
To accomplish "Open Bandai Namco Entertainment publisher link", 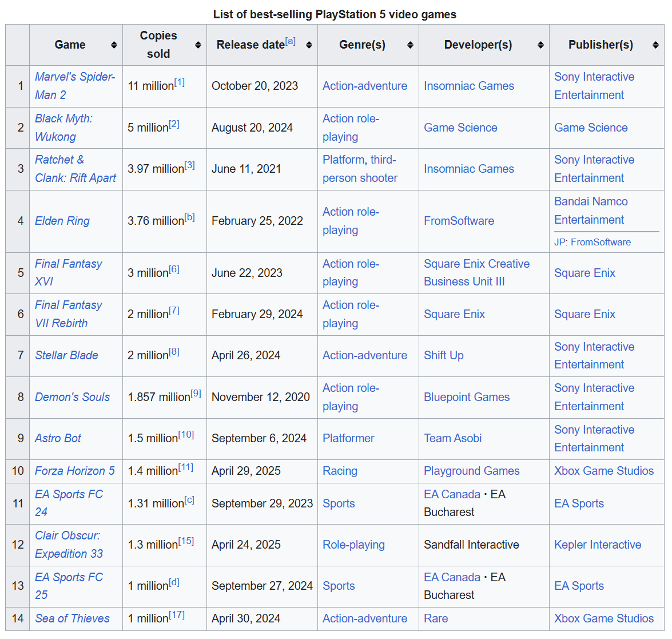I will (x=591, y=211).
